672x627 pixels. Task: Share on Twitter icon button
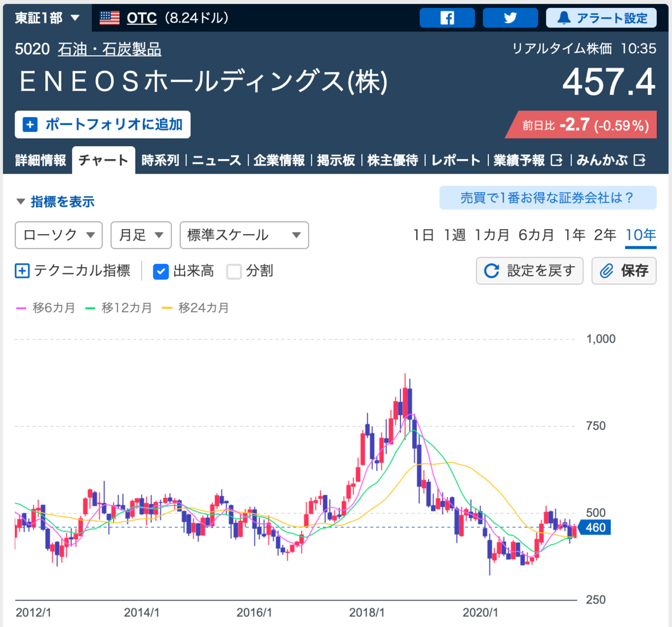click(510, 18)
